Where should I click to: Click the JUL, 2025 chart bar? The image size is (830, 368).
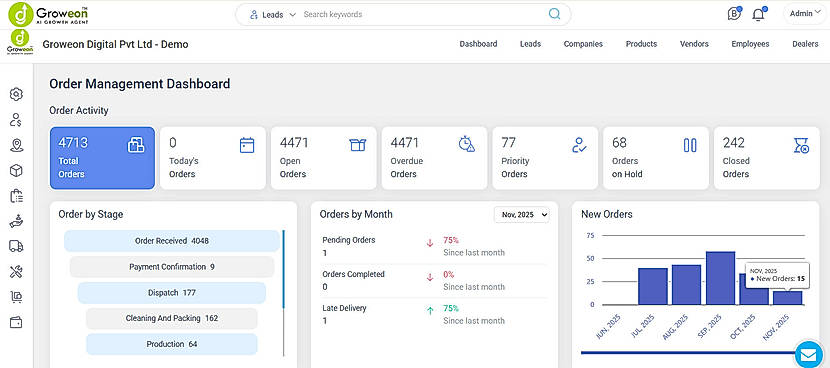(653, 286)
